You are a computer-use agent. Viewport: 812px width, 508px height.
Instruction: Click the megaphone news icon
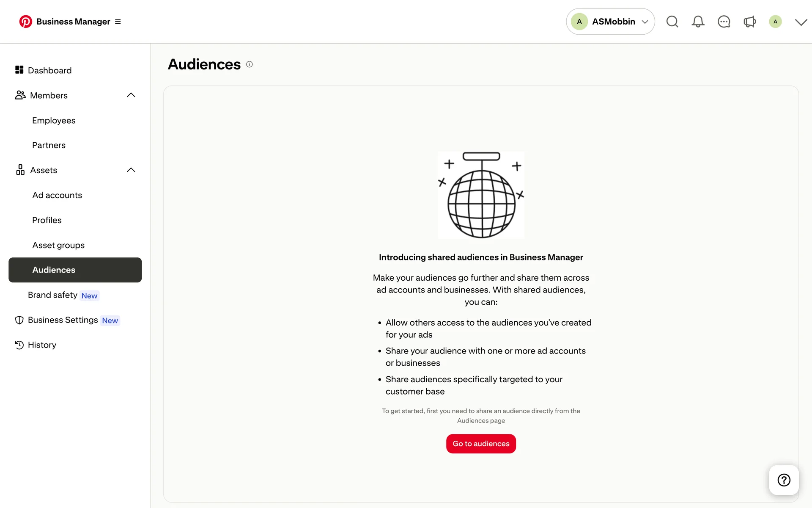tap(749, 22)
